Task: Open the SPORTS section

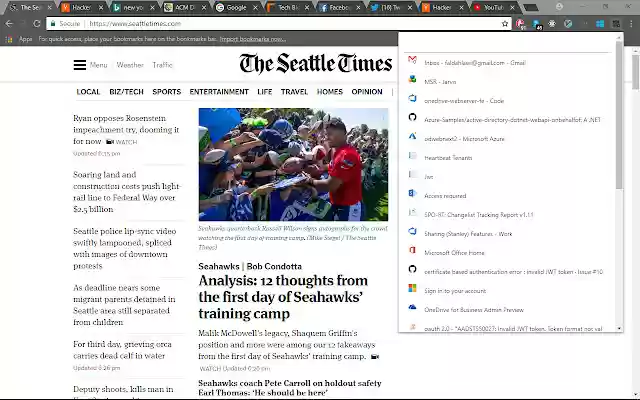Action: coord(167,92)
